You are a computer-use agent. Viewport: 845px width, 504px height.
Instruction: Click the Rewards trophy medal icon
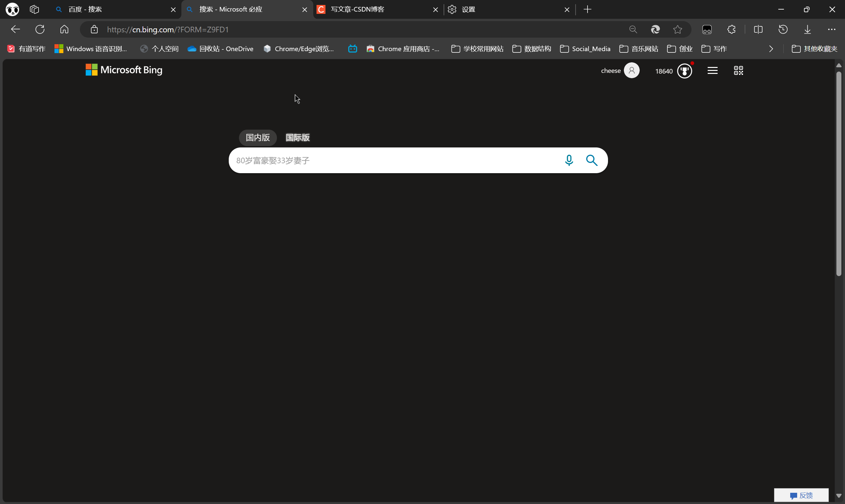click(x=684, y=71)
